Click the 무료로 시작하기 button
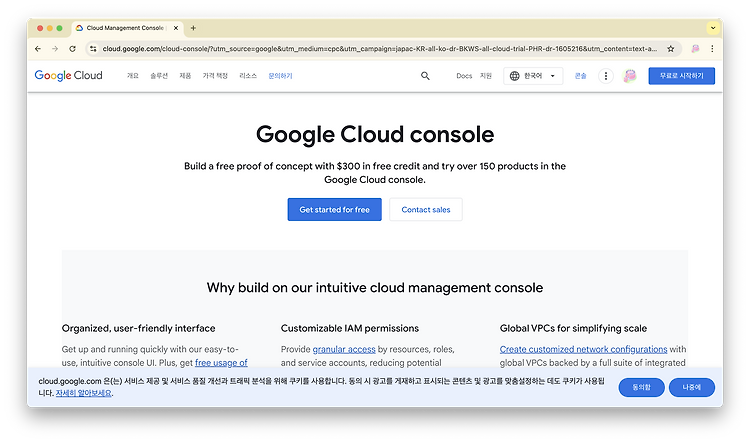The height and width of the screenshot is (443, 750). coord(682,76)
